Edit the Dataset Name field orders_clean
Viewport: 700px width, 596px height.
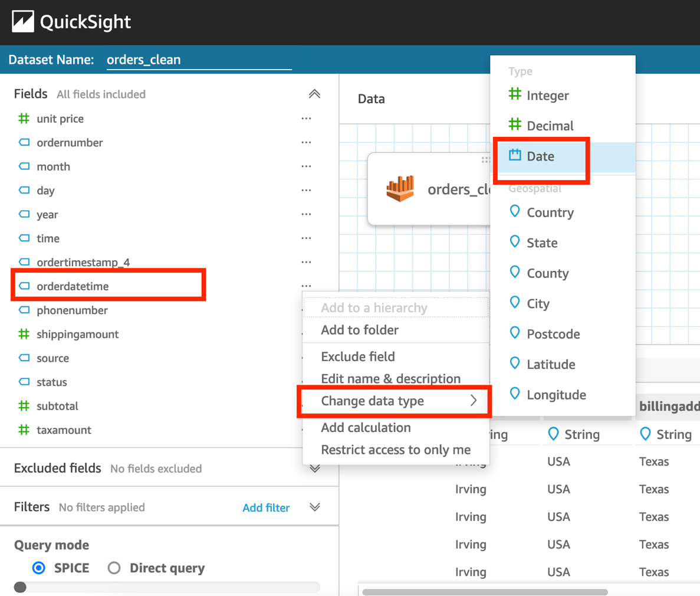click(x=199, y=60)
